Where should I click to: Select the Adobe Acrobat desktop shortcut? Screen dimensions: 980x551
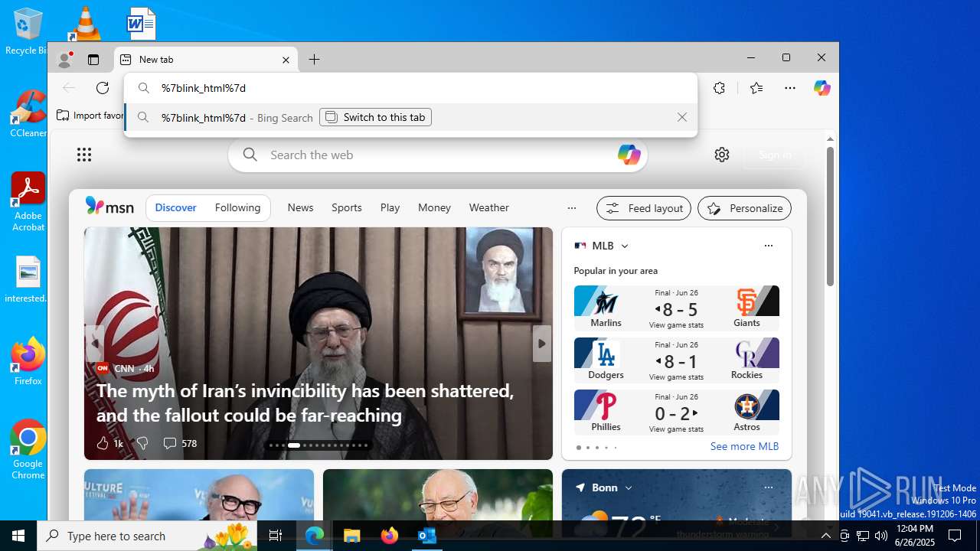[x=28, y=202]
